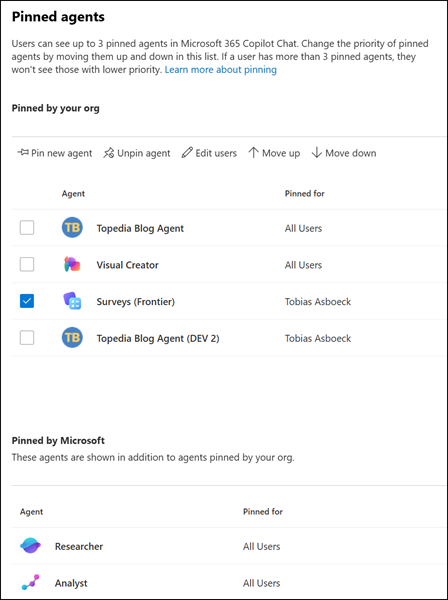
Task: Click the Pinned for header under Pinned by your org
Action: [x=305, y=194]
